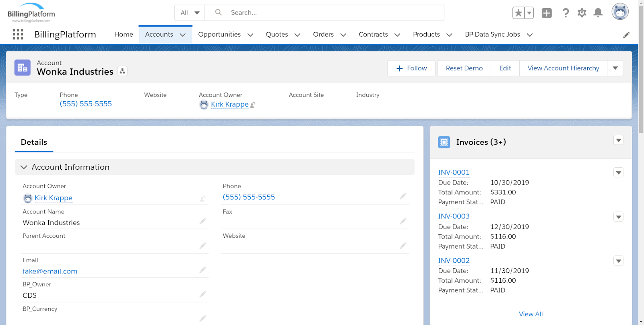Viewport: 644px width, 325px height.
Task: Click the BillingPlatform logo
Action: pyautogui.click(x=31, y=12)
